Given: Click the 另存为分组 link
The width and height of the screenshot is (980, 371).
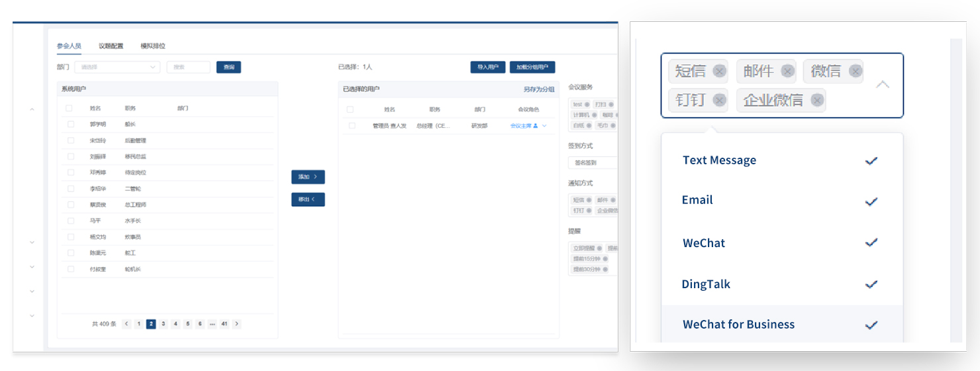Looking at the screenshot, I should [539, 89].
